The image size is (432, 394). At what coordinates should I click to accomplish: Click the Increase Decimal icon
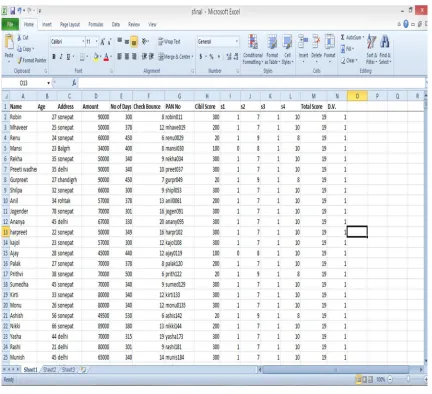click(229, 57)
